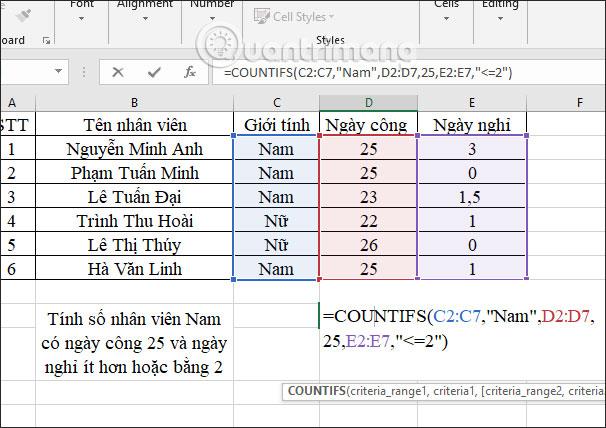This screenshot has width=606, height=428.
Task: Select days-off cell "0" for Lê Thị Thúy
Action: (x=472, y=245)
